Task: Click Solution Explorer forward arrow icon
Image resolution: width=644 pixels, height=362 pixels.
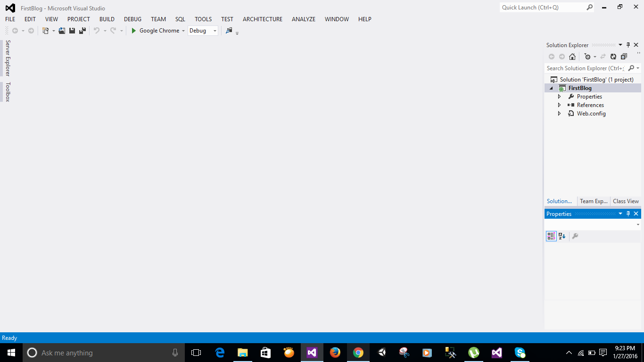Action: point(562,57)
